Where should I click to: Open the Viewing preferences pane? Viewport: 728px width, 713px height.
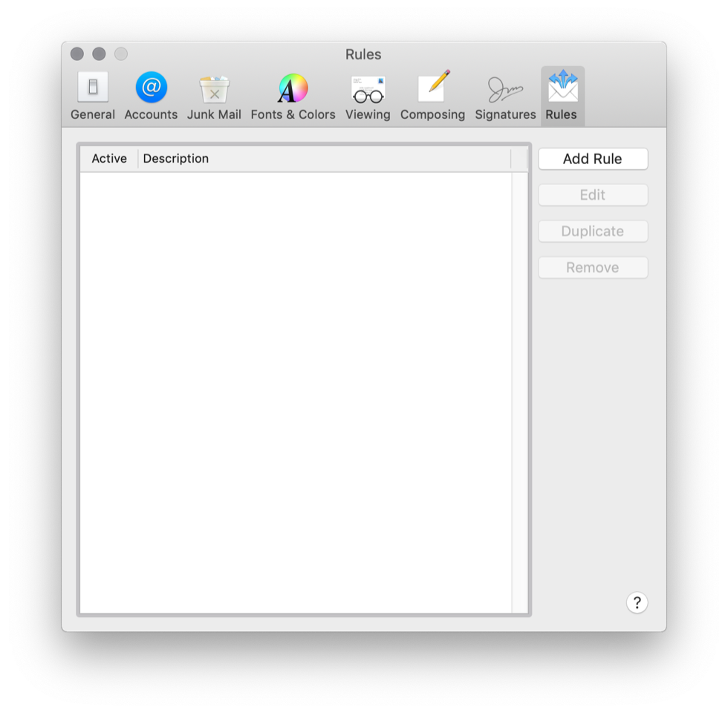pyautogui.click(x=368, y=96)
